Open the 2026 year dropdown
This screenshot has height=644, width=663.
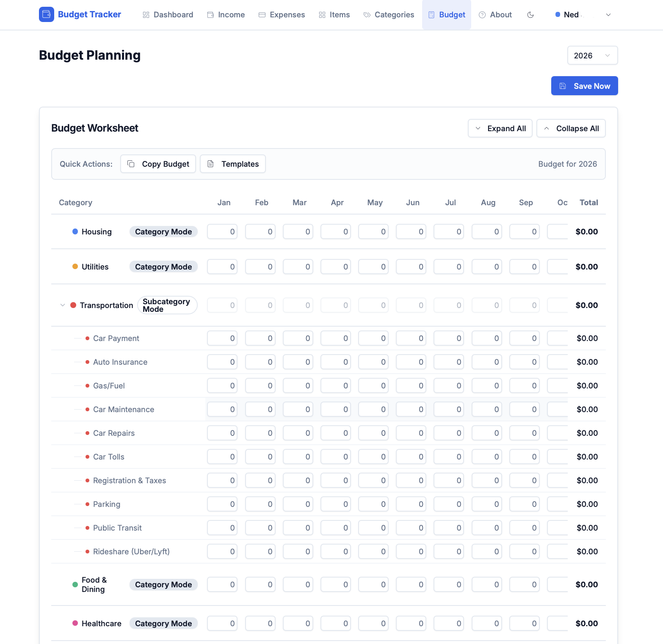pos(592,55)
